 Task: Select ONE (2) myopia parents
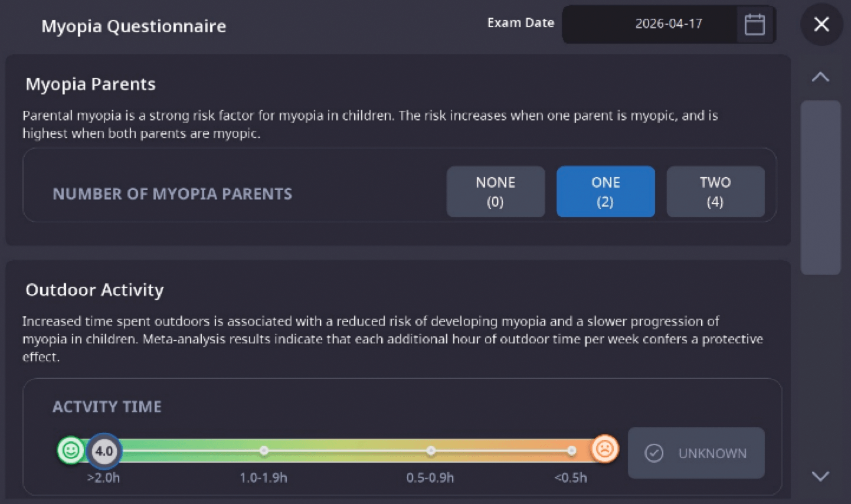[x=605, y=192]
